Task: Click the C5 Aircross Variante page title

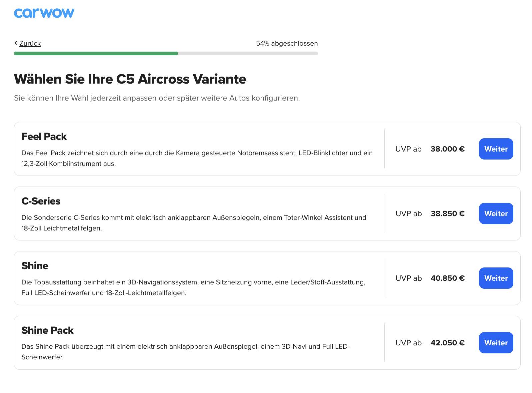Action: tap(130, 79)
